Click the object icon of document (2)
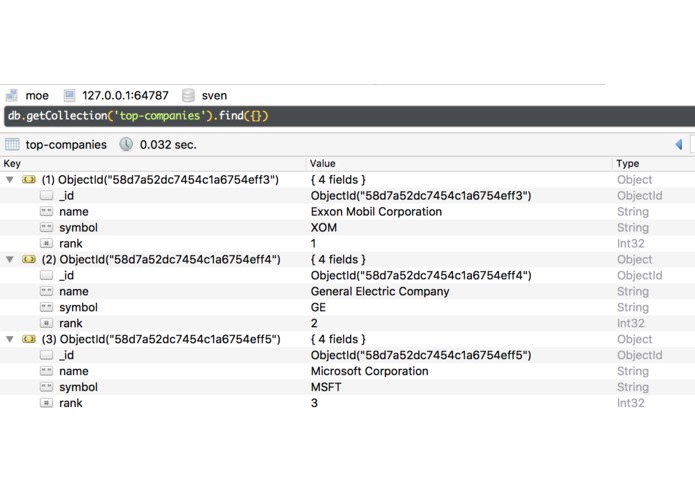Screen dimensions: 695x494 [x=29, y=259]
